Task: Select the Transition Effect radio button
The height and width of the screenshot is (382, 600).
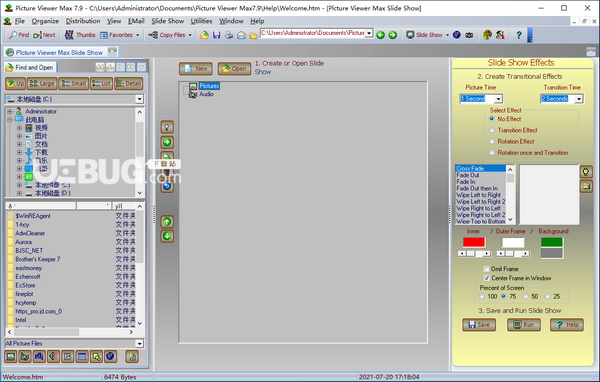Action: click(492, 130)
